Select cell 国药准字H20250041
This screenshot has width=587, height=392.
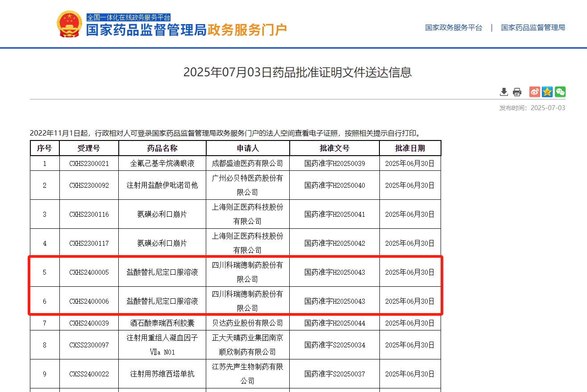(334, 214)
